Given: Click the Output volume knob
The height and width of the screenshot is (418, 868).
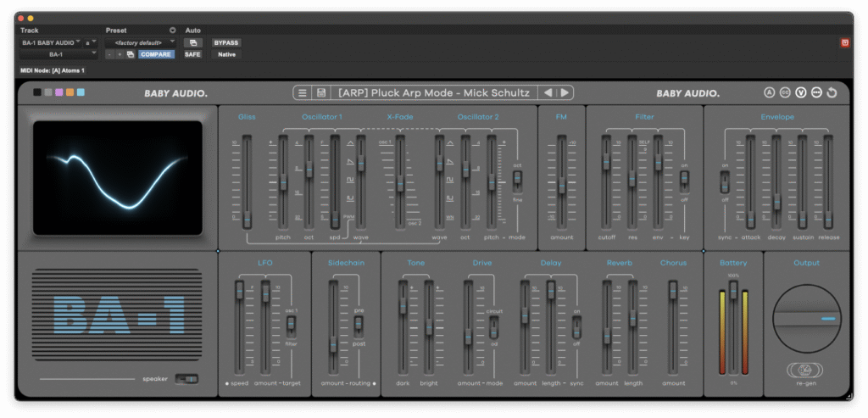Looking at the screenshot, I should pos(807,319).
